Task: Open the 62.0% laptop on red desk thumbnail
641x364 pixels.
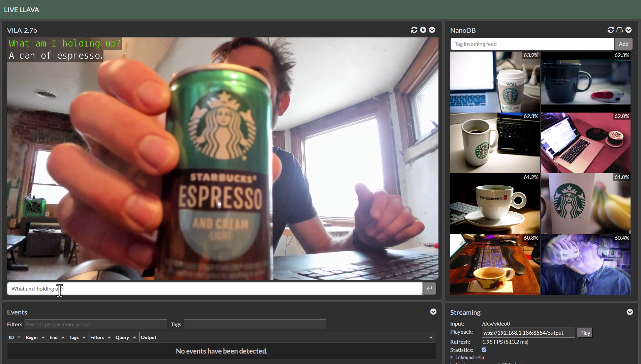Action: [586, 143]
